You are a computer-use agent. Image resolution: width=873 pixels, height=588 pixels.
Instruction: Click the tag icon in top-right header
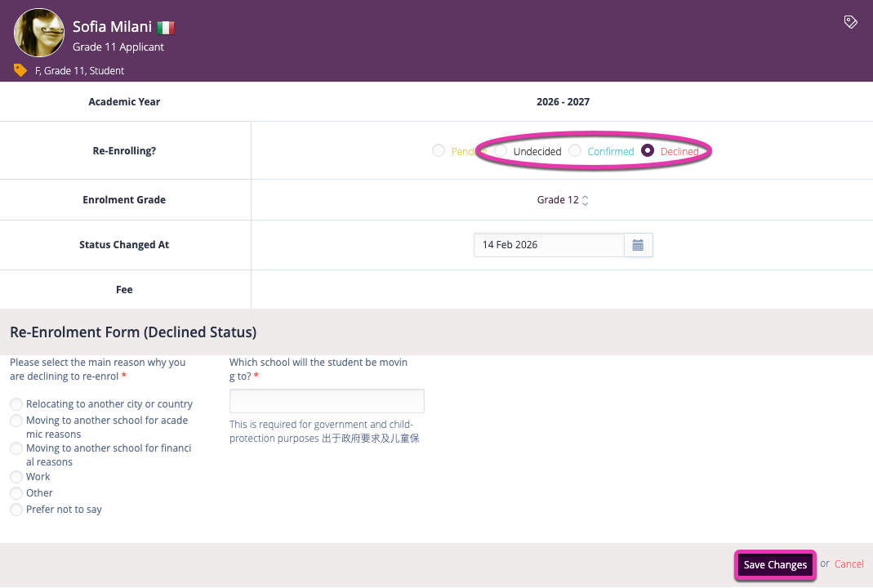pyautogui.click(x=850, y=22)
